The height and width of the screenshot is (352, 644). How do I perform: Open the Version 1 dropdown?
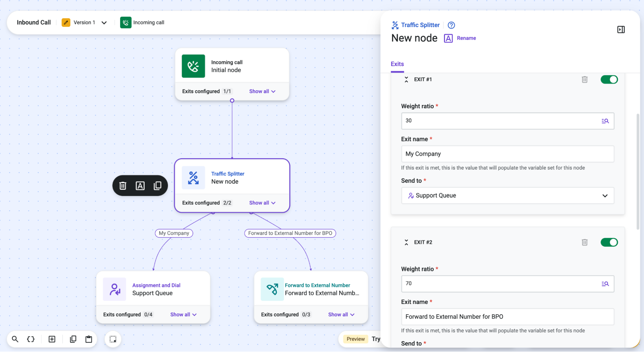[104, 23]
